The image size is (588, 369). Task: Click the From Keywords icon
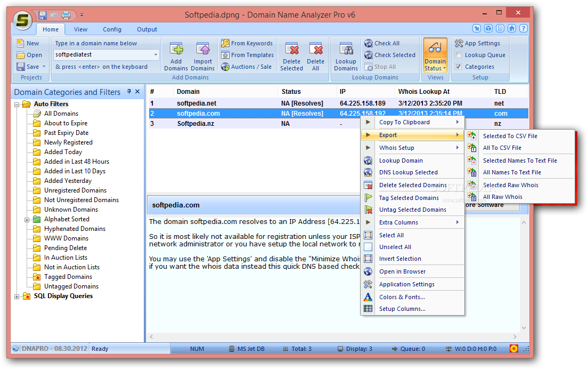click(225, 43)
